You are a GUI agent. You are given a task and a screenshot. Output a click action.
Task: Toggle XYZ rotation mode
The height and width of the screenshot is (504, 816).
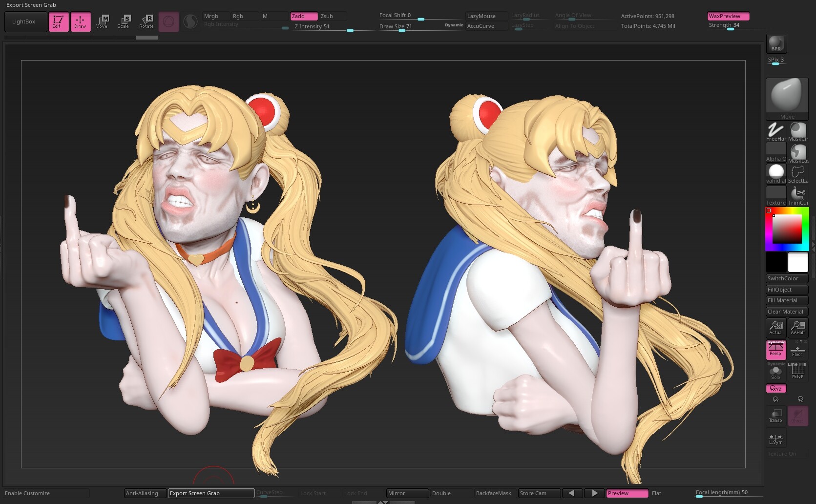776,389
